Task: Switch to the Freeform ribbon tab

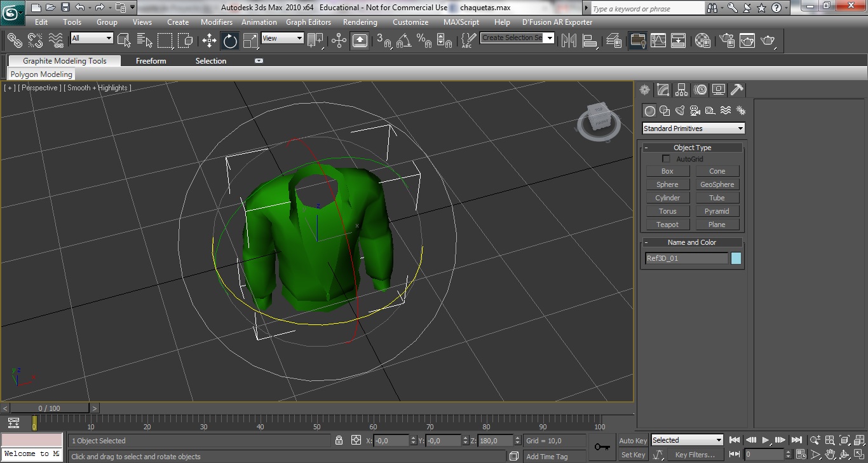Action: pos(151,61)
